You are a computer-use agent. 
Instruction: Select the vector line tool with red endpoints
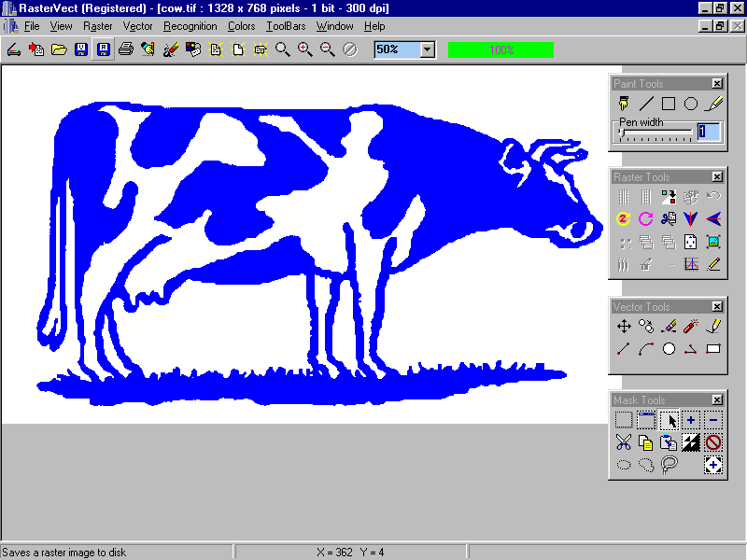[x=624, y=349]
